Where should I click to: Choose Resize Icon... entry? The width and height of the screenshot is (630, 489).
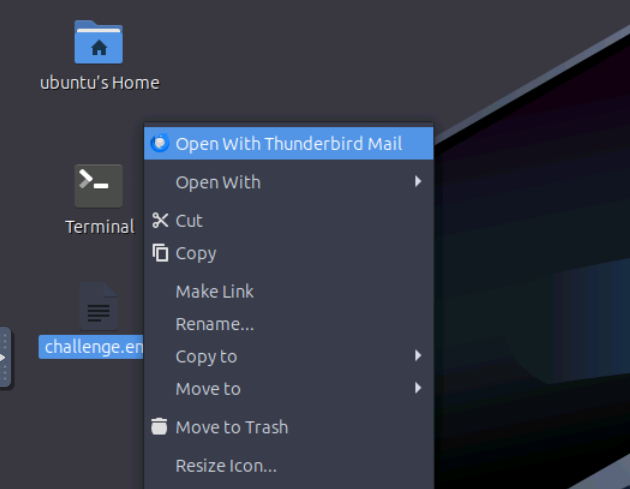click(x=288, y=466)
